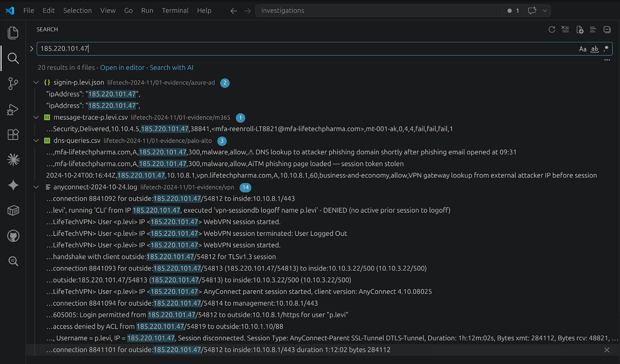
Task: Open the File menu
Action: coord(29,11)
